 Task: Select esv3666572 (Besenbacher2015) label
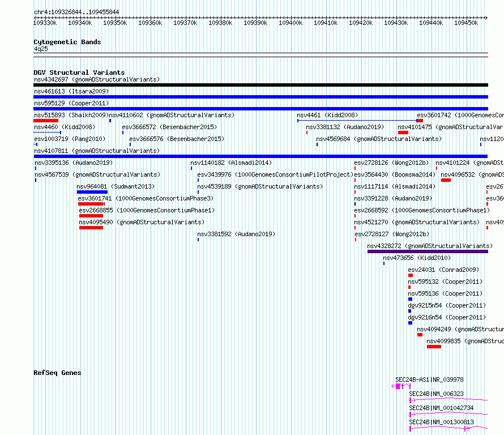[169, 127]
